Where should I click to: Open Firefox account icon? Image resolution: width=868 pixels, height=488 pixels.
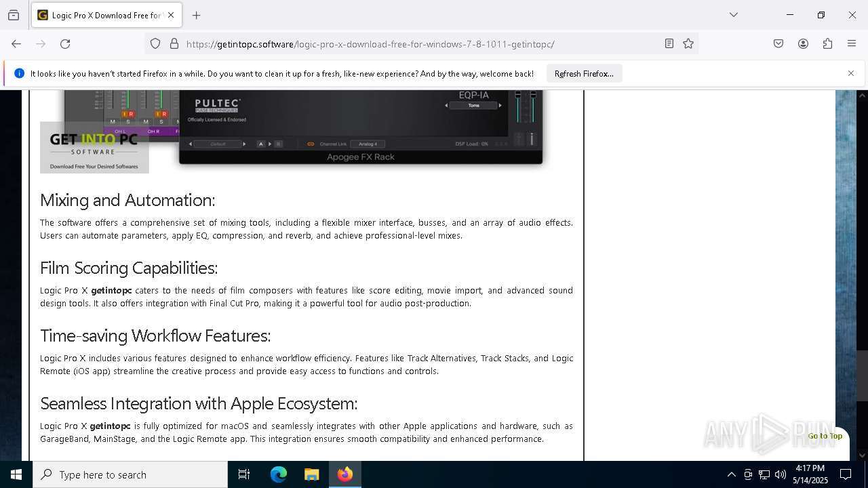point(803,43)
